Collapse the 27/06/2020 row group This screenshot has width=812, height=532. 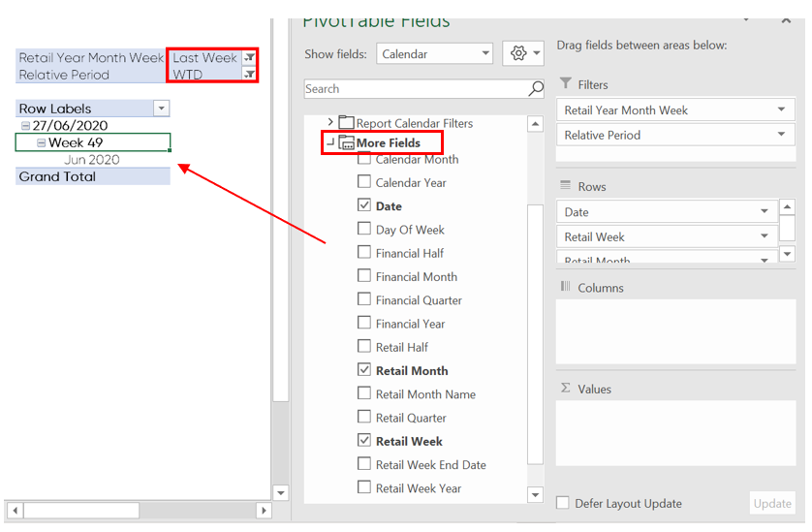pos(26,126)
